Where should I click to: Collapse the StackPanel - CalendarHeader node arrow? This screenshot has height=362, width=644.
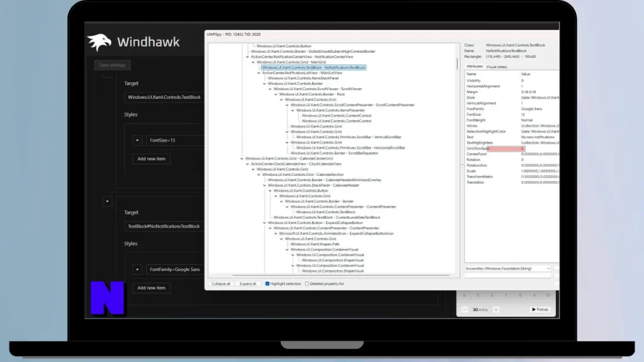(x=265, y=185)
